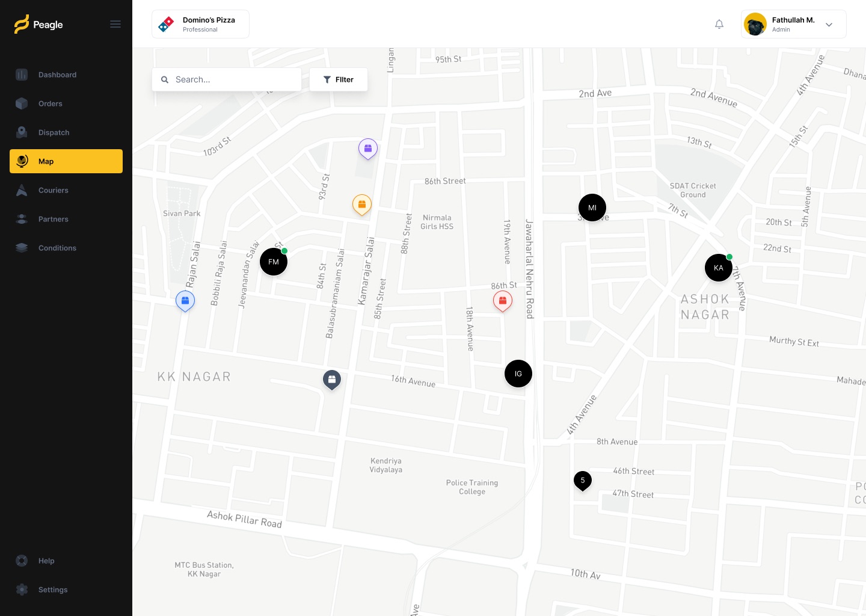Screen dimensions: 866x616
Task: Click the 'KK NAGAR' map label
Action: click(194, 377)
